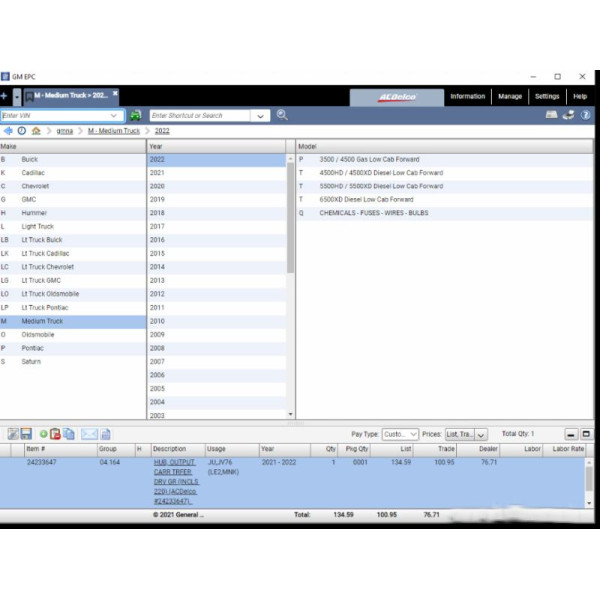Click the magnifier search icon
The height and width of the screenshot is (600, 600).
(282, 115)
